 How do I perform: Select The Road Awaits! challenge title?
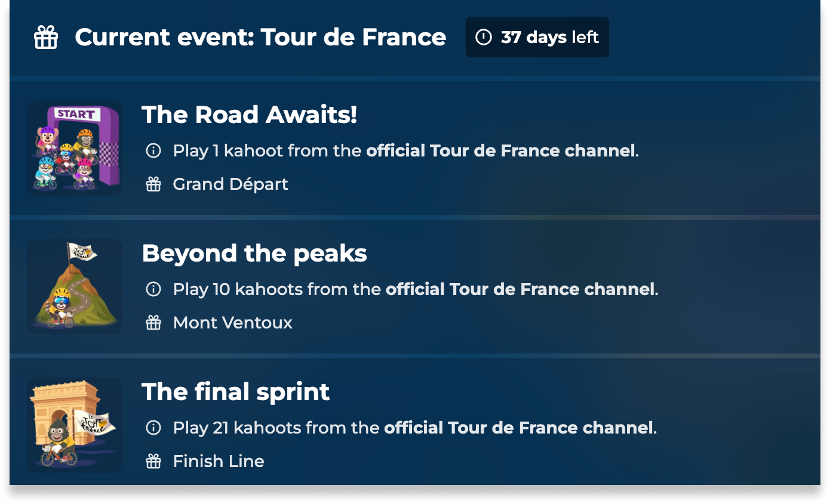(x=249, y=115)
